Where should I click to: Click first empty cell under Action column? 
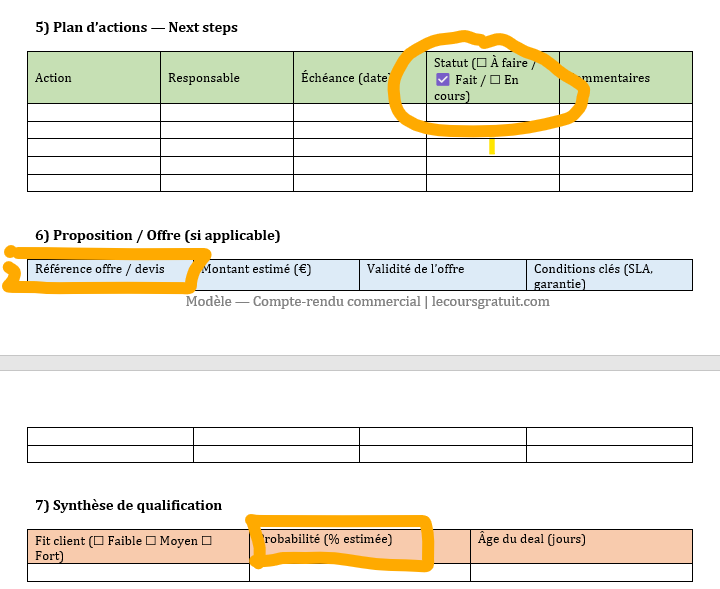pos(93,112)
